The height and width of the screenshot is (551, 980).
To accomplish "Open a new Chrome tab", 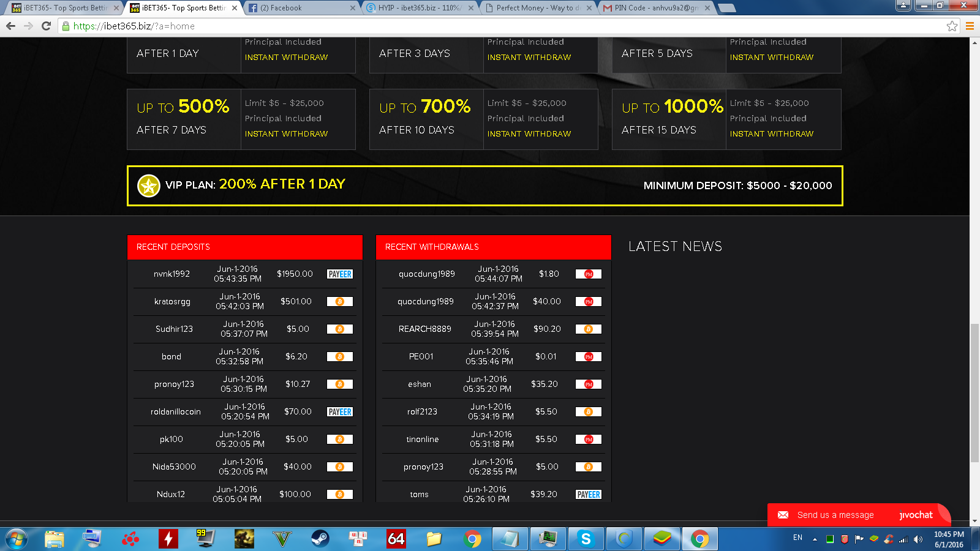I will tap(726, 8).
